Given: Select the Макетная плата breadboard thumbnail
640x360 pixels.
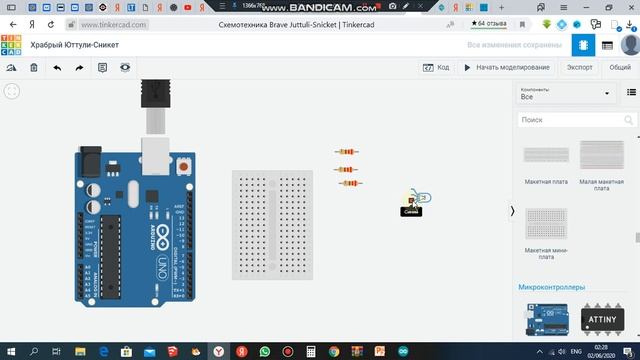Looking at the screenshot, I should point(546,155).
